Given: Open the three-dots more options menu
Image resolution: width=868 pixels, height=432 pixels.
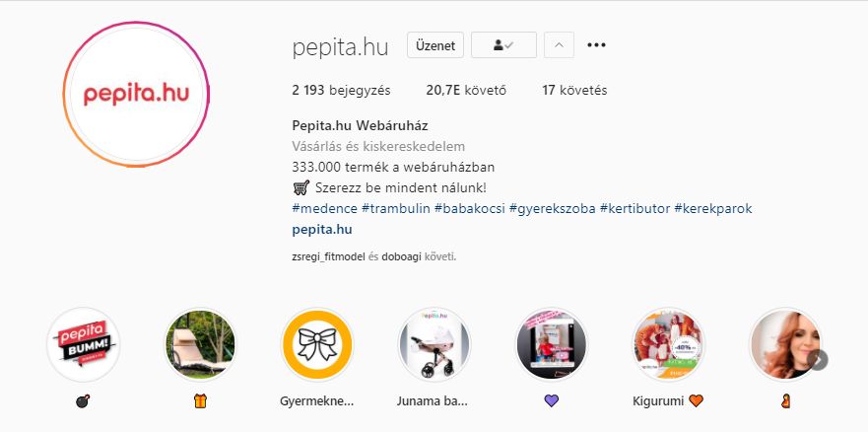Looking at the screenshot, I should point(596,44).
